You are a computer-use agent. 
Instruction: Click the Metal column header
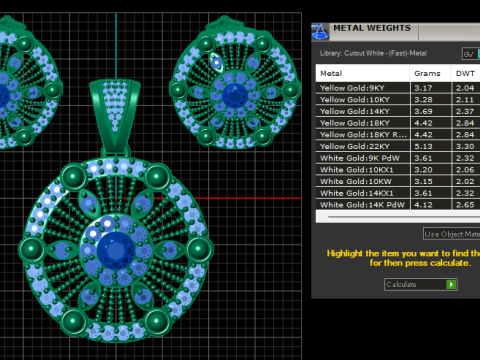363,73
